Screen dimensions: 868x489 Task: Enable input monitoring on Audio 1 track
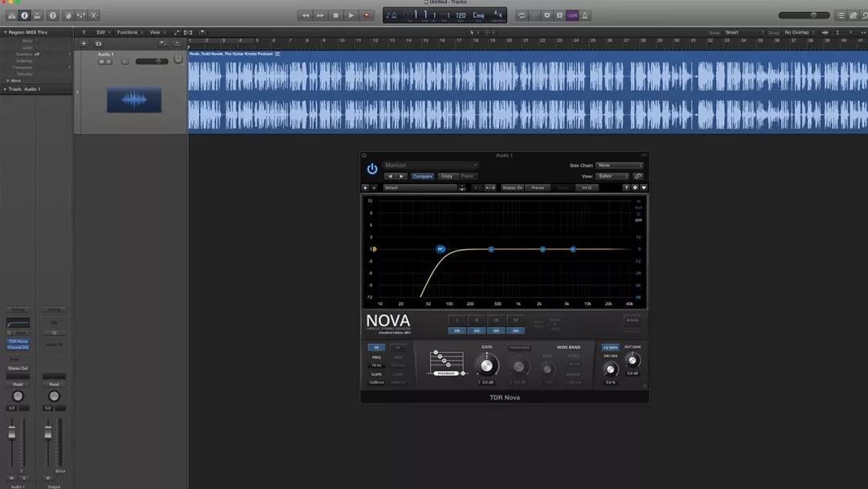pos(125,62)
